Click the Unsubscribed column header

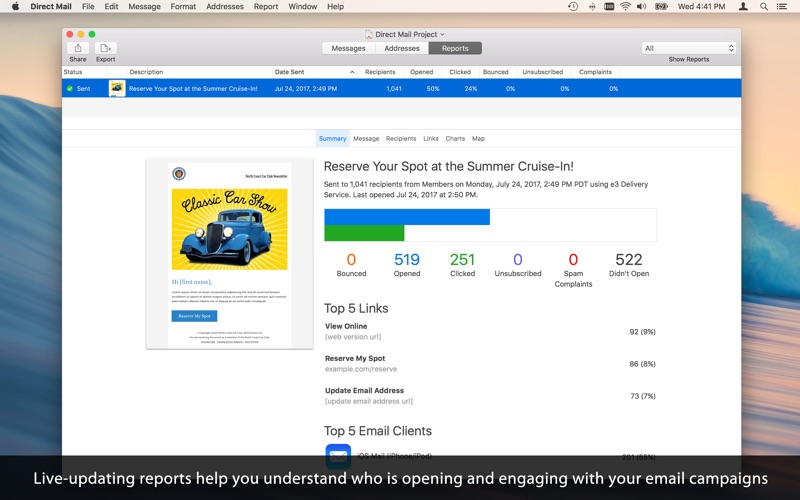[x=542, y=72]
